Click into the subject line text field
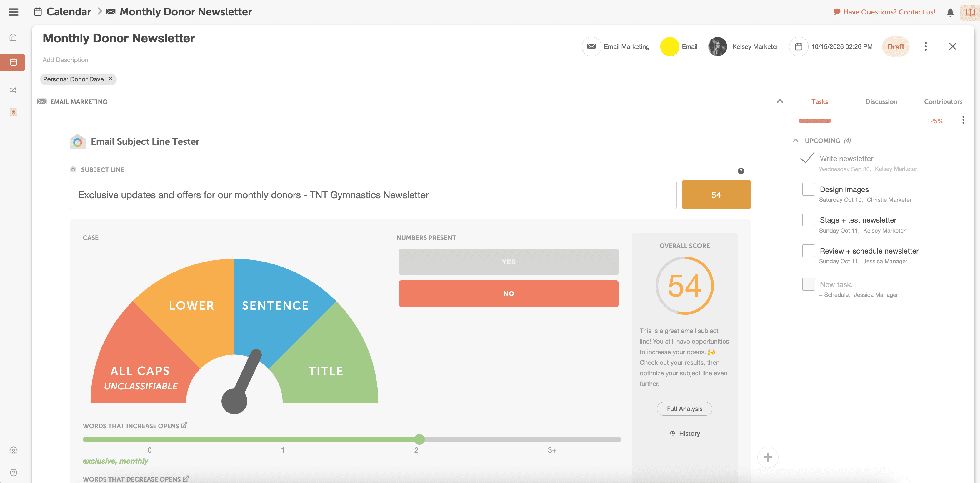This screenshot has width=980, height=483. pos(372,195)
